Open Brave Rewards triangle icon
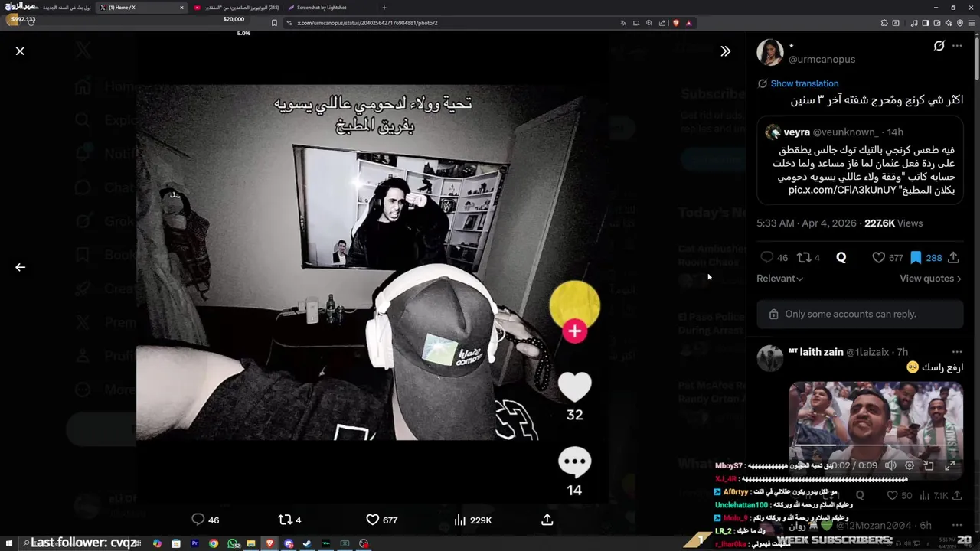 [688, 23]
